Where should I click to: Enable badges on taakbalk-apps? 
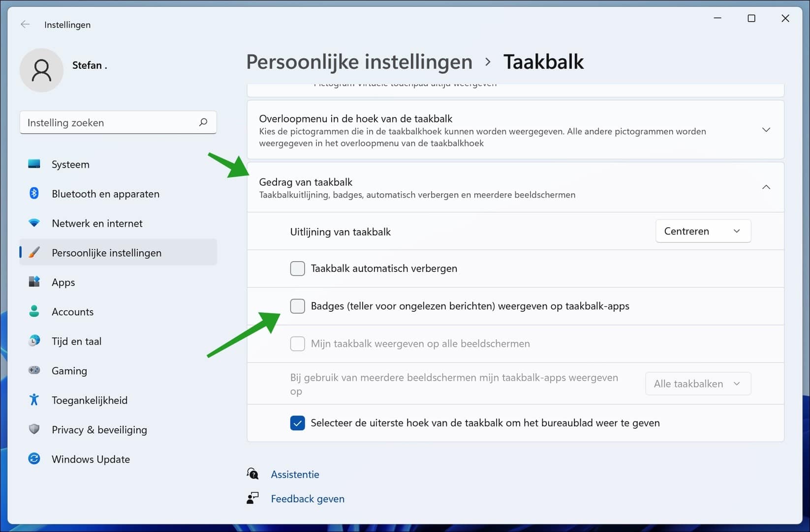(x=297, y=306)
